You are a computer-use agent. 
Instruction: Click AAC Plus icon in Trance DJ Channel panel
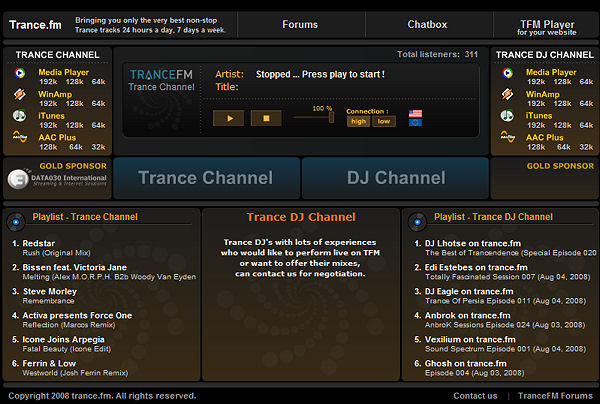(507, 136)
